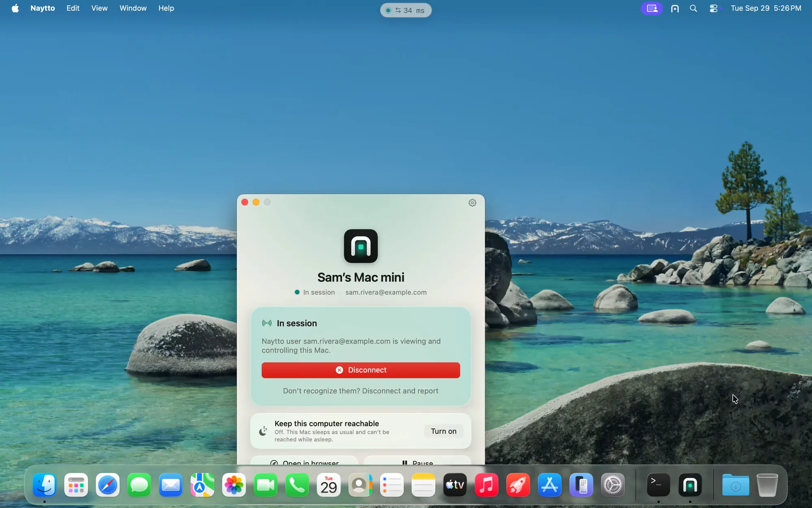This screenshot has width=812, height=508.
Task: Click the Naytto app logo in window
Action: click(x=361, y=246)
